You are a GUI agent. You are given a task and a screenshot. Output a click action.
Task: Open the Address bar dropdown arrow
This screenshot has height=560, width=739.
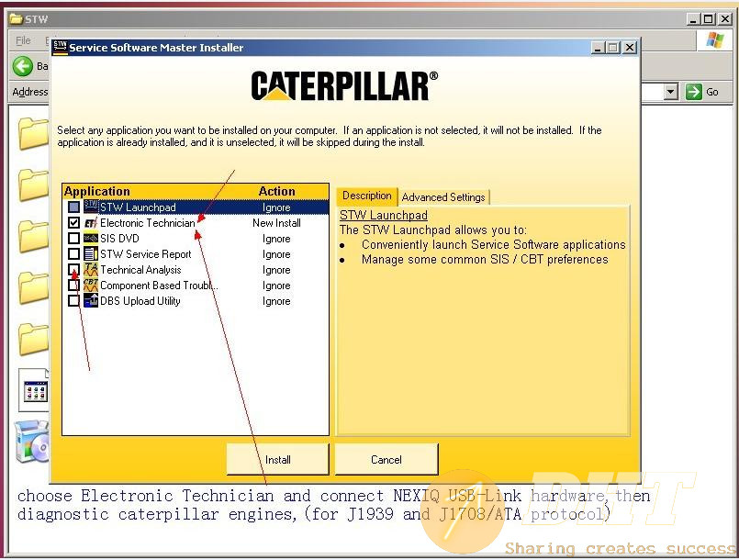tap(671, 92)
